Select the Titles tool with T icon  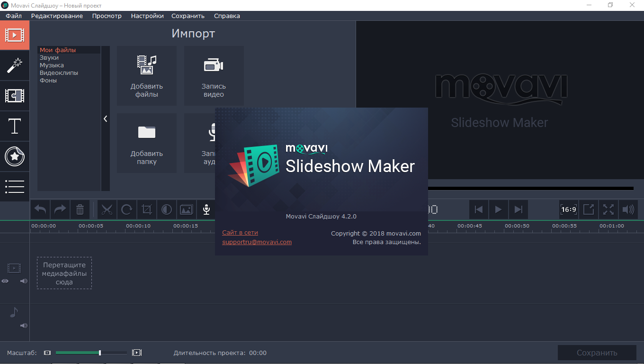pyautogui.click(x=15, y=127)
